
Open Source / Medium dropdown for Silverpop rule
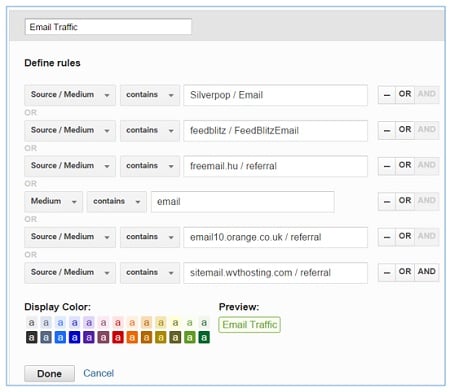(70, 95)
